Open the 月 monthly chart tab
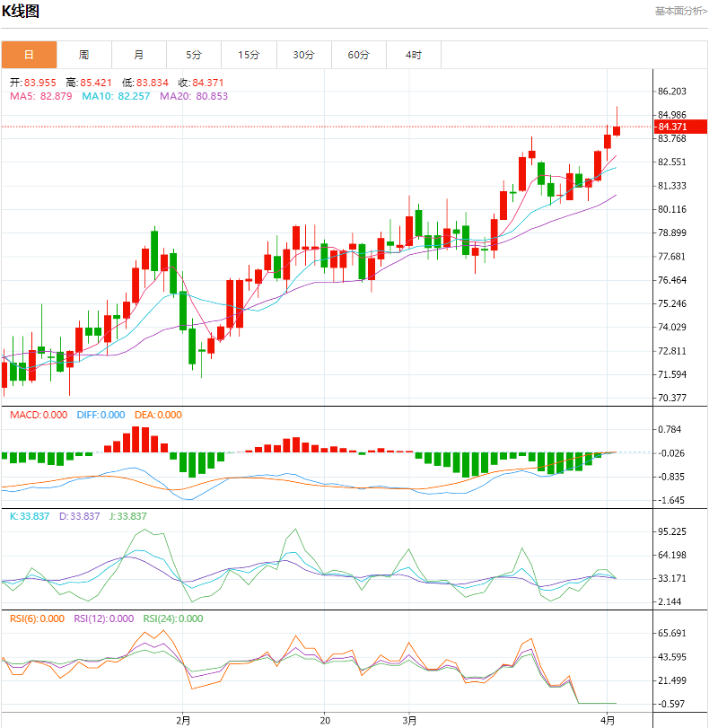Image resolution: width=709 pixels, height=728 pixels. tap(139, 55)
